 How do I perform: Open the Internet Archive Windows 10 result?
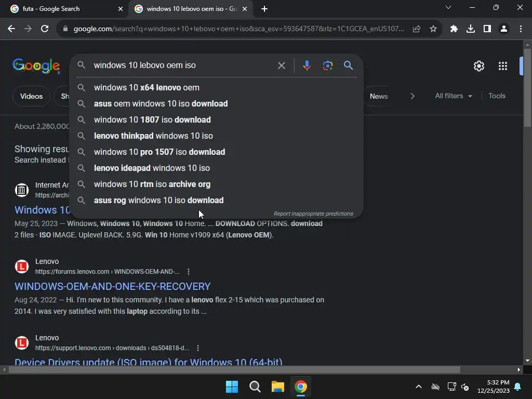point(42,210)
